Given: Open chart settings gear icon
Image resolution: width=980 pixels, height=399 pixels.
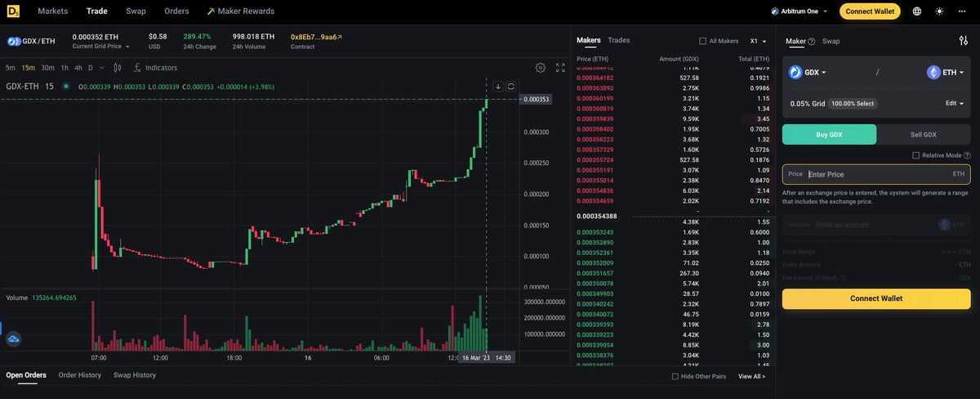Looking at the screenshot, I should point(540,68).
